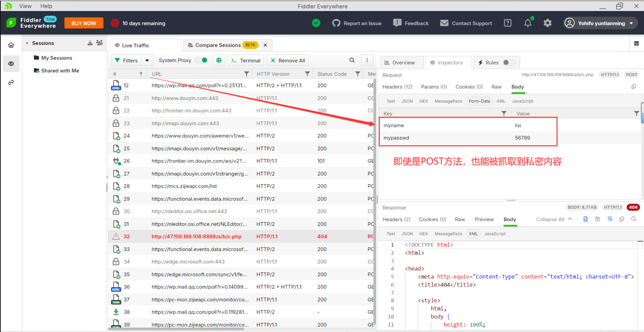Filter the Status Code column
This screenshot has width=644, height=332.
click(358, 74)
